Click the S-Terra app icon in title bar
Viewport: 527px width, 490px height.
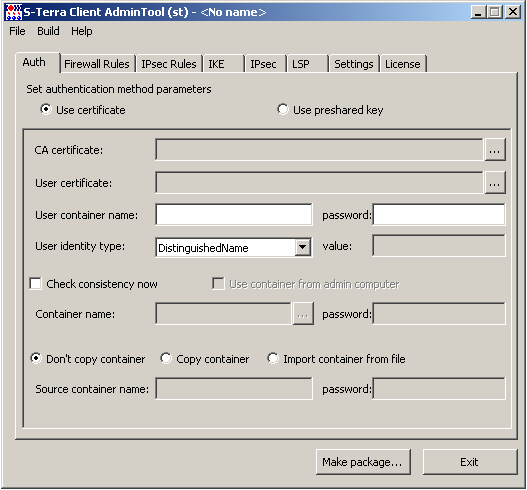click(14, 12)
